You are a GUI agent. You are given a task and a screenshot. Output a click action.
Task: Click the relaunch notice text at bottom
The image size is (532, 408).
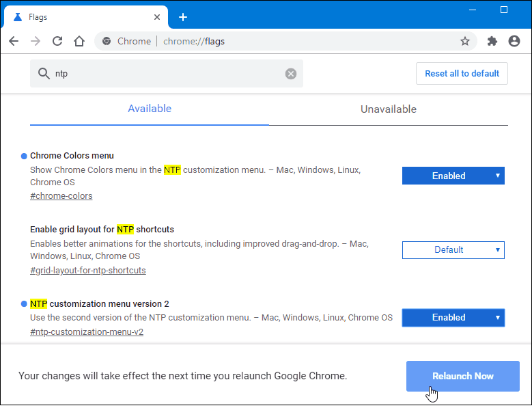click(x=182, y=376)
